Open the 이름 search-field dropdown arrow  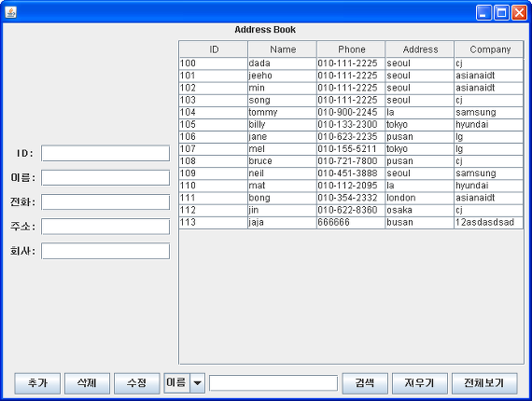coord(197,383)
